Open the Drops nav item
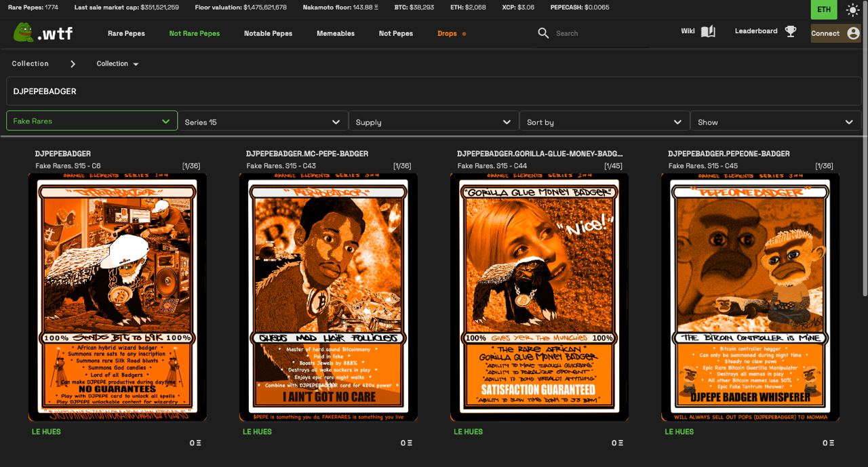The image size is (868, 467). pos(451,33)
